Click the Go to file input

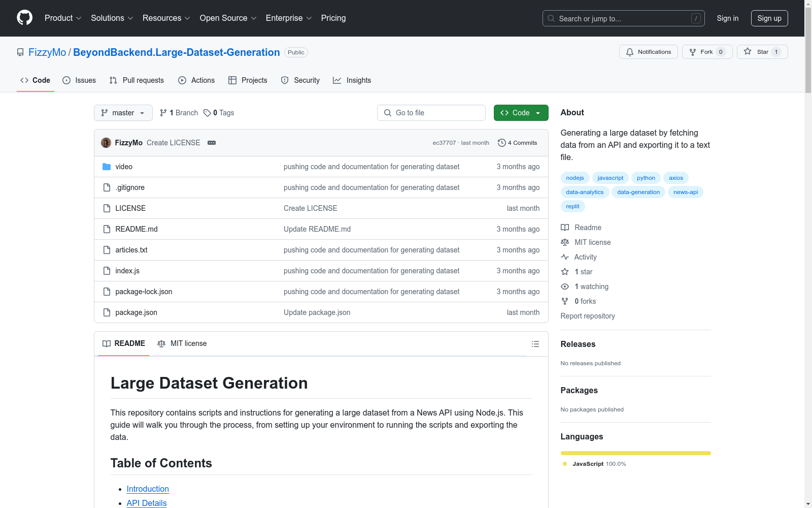coord(431,113)
